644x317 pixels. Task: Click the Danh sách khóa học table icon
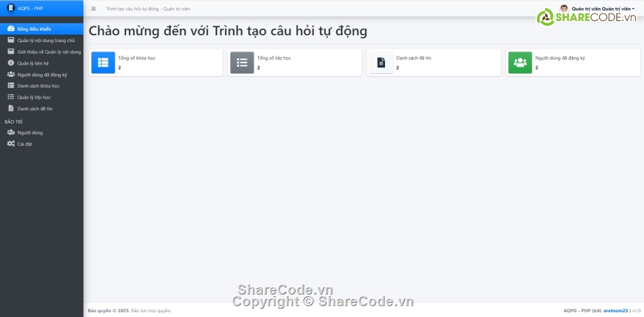[11, 86]
